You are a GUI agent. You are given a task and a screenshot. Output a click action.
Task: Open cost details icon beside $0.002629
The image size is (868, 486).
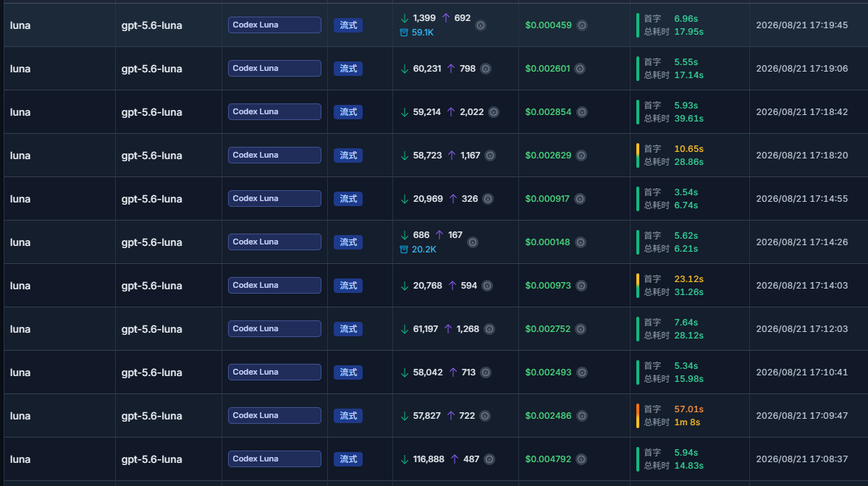(x=581, y=155)
